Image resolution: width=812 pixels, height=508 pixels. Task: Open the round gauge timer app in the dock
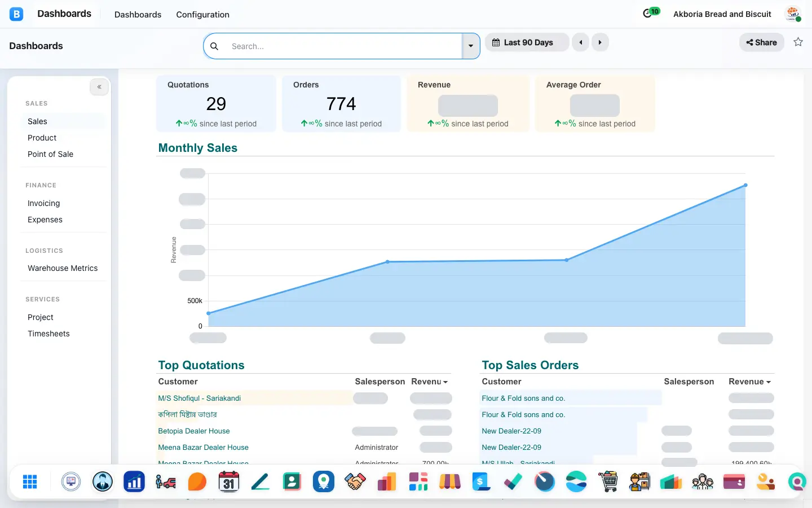(545, 481)
